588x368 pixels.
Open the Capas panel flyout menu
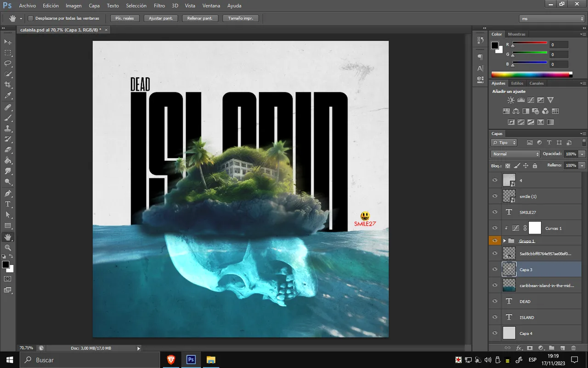click(583, 133)
